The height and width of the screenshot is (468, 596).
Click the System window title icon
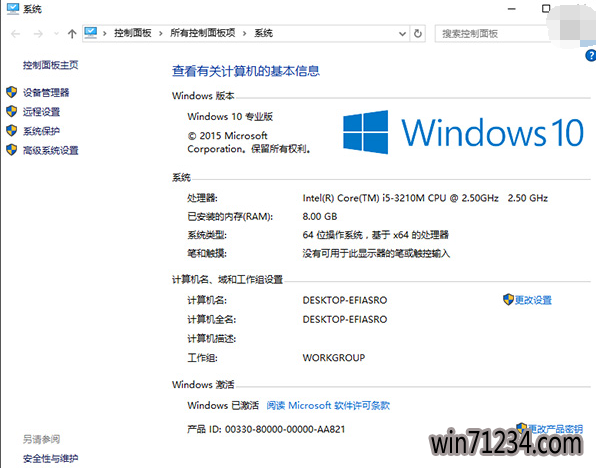point(13,8)
